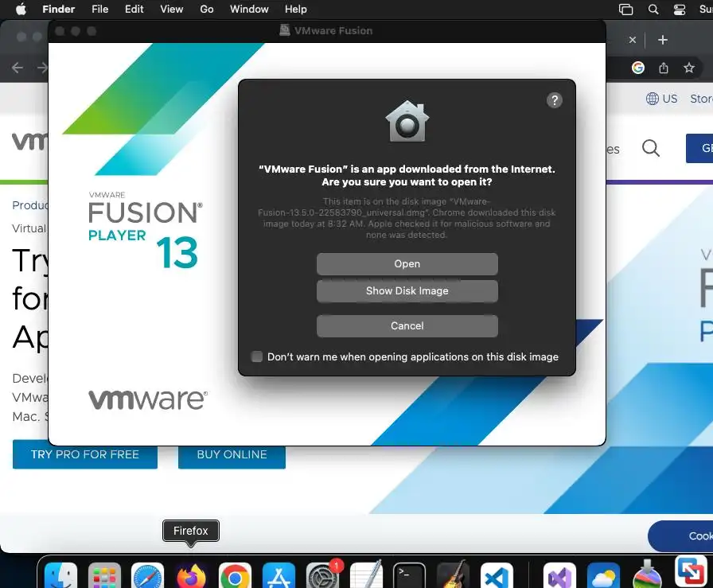Open Terminal from the Dock

[409, 576]
